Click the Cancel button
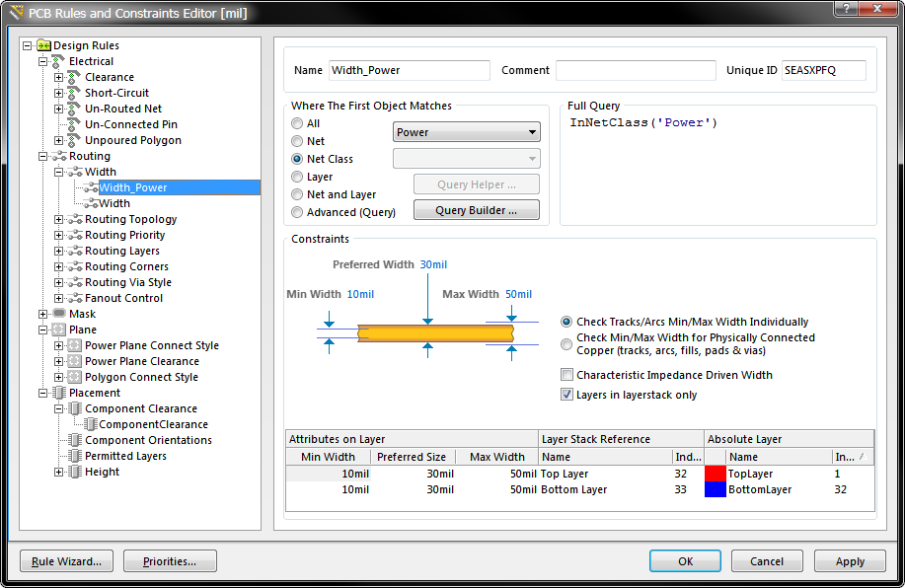 click(x=767, y=561)
